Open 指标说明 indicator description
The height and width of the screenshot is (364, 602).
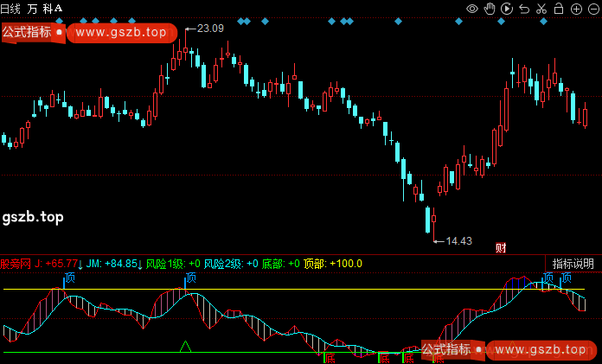pyautogui.click(x=573, y=264)
